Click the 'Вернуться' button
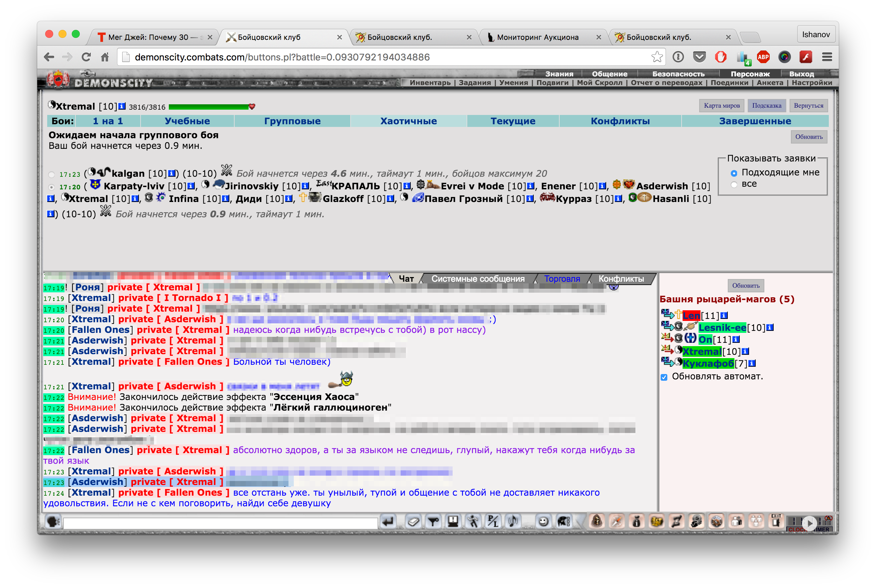876x588 pixels. (809, 106)
